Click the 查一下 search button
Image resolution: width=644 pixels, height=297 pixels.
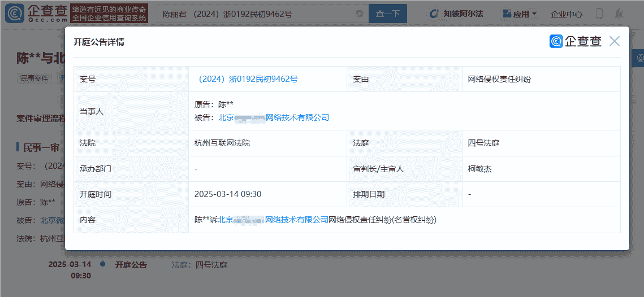pos(387,14)
